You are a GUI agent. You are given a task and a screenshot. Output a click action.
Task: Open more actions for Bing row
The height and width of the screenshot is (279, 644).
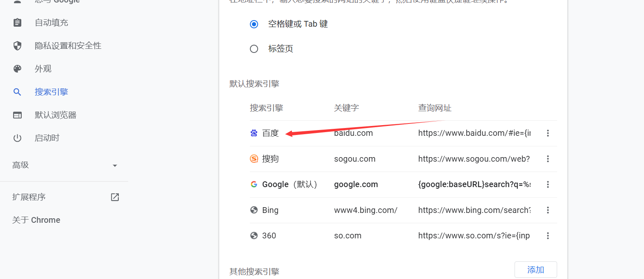click(x=548, y=210)
